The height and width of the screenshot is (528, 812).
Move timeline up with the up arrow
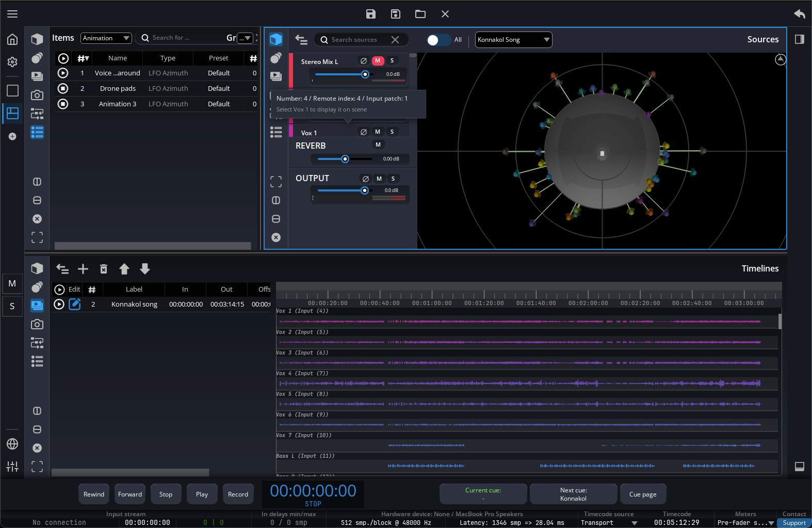click(124, 269)
